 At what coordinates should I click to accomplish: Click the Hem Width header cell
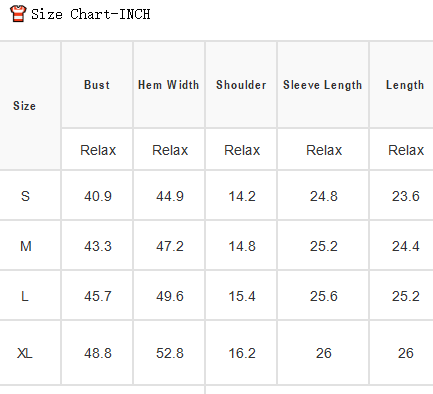pos(169,85)
